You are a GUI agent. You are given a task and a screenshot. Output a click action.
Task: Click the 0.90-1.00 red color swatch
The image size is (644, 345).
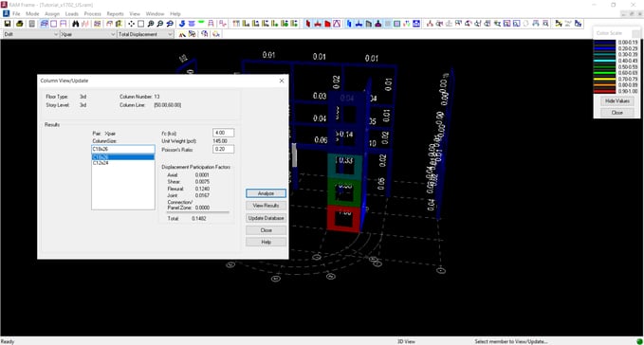pos(604,91)
